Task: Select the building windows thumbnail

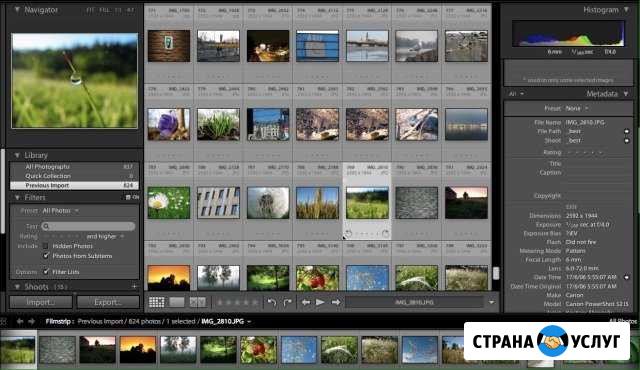Action: click(x=219, y=203)
